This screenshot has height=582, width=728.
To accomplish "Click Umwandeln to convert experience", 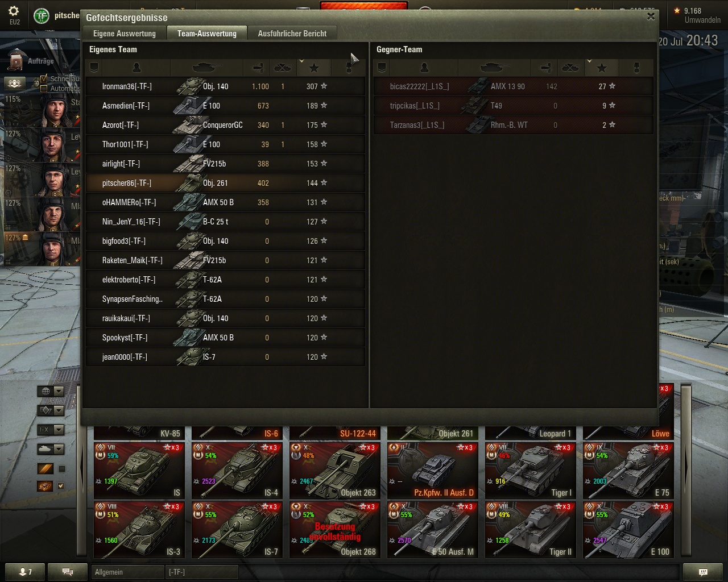I will click(x=702, y=20).
